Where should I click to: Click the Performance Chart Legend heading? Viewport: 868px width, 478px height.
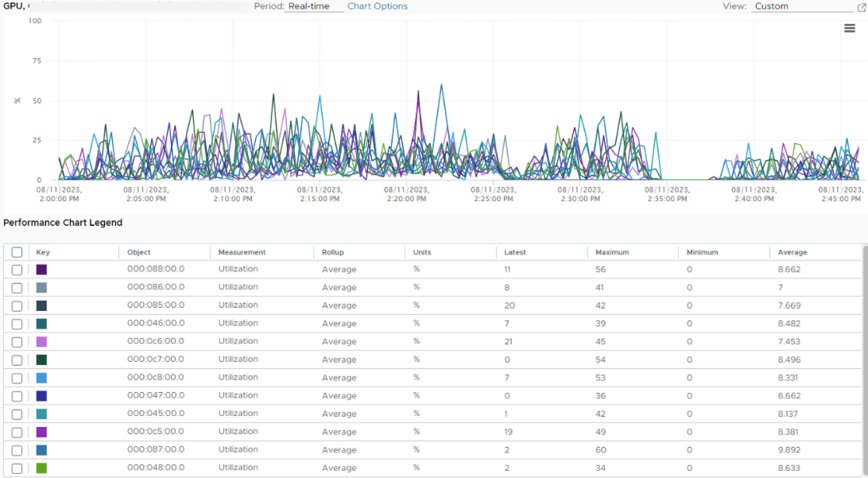(x=63, y=223)
